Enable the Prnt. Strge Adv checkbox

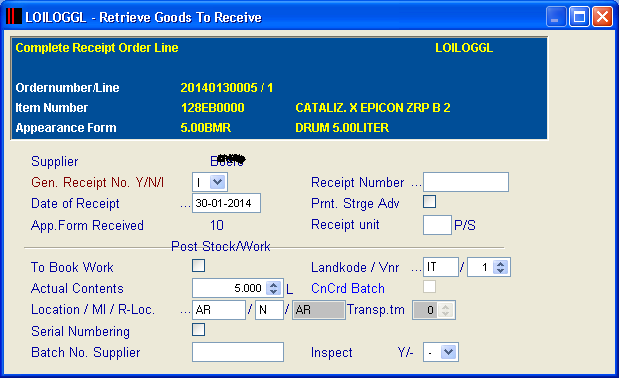point(430,202)
